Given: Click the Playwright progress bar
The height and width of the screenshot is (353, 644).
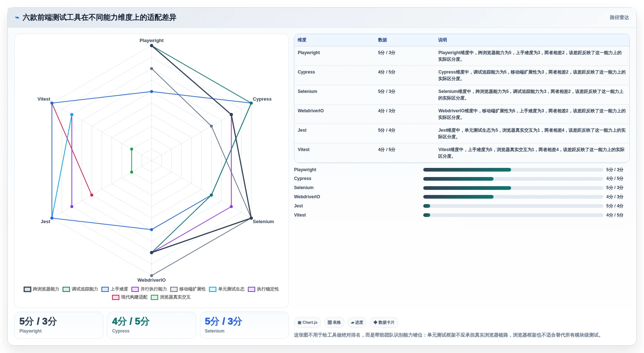Looking at the screenshot, I should tap(513, 170).
